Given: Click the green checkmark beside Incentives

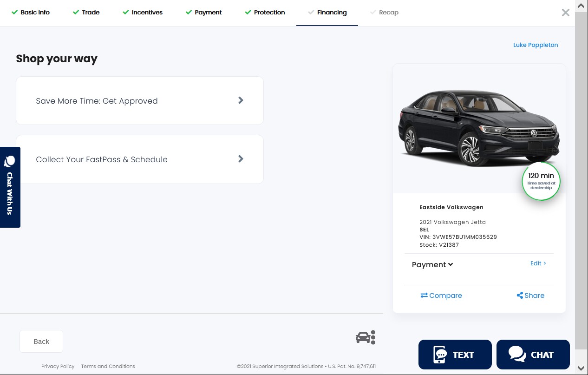Looking at the screenshot, I should (125, 13).
